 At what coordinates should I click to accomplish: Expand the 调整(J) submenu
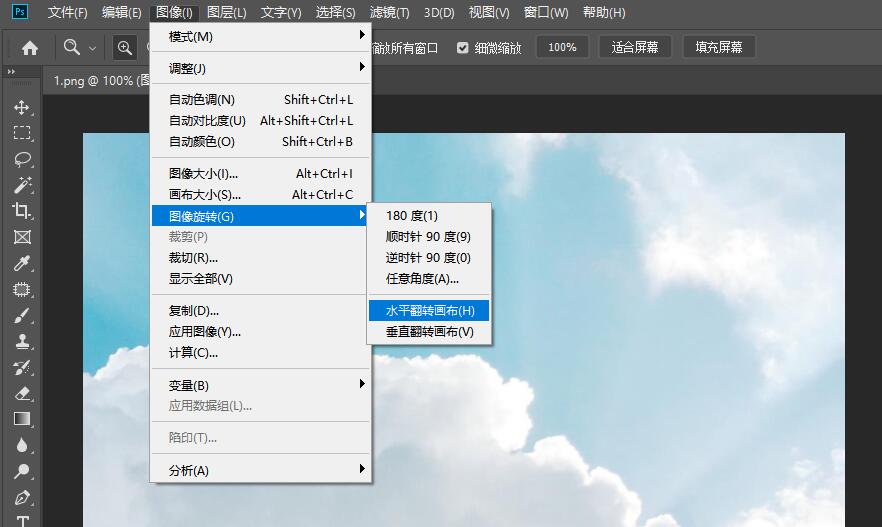(261, 68)
